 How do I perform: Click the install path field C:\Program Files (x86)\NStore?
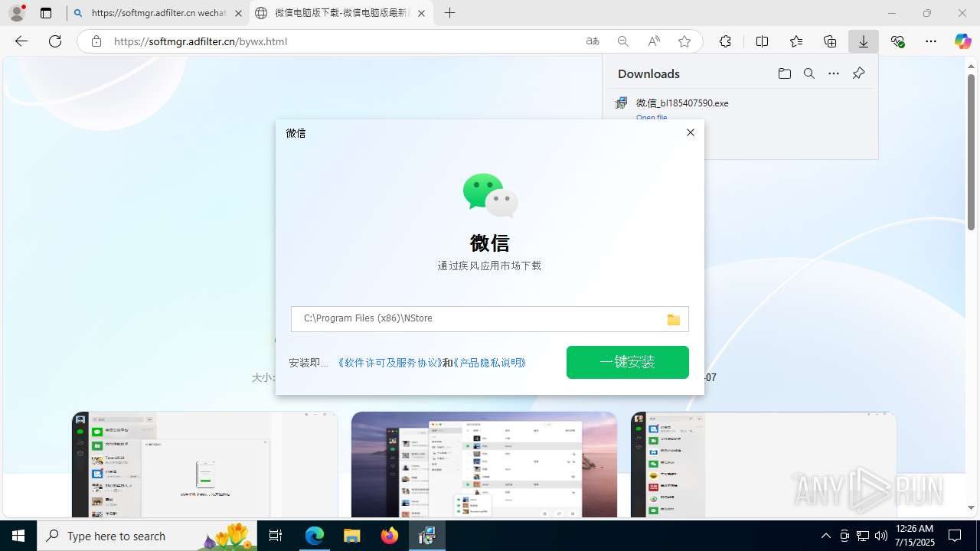click(490, 319)
